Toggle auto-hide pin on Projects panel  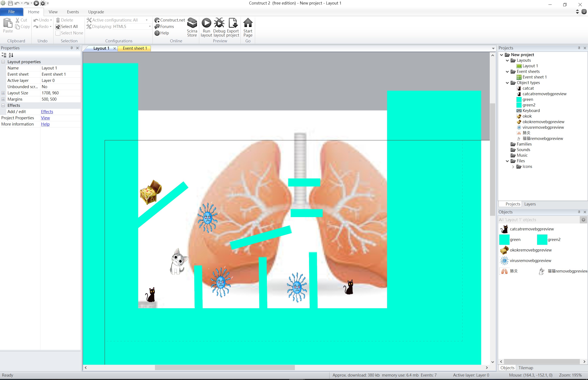click(x=579, y=48)
